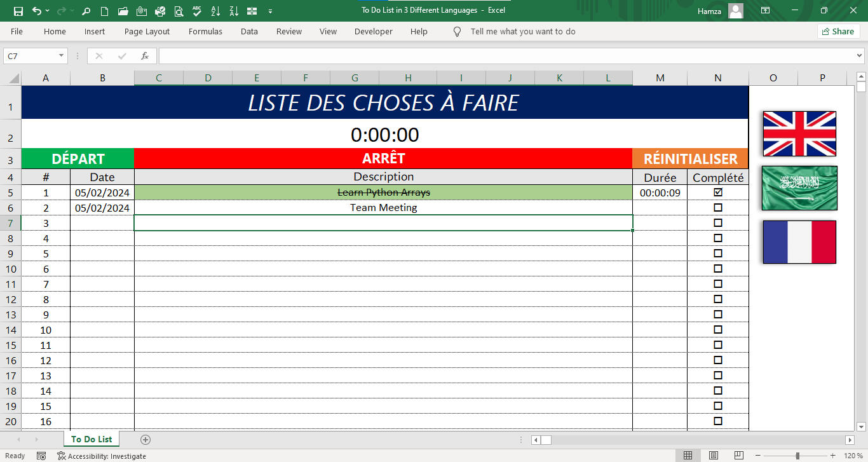Click the Spelling check ABC icon
868x462 pixels.
[197, 11]
